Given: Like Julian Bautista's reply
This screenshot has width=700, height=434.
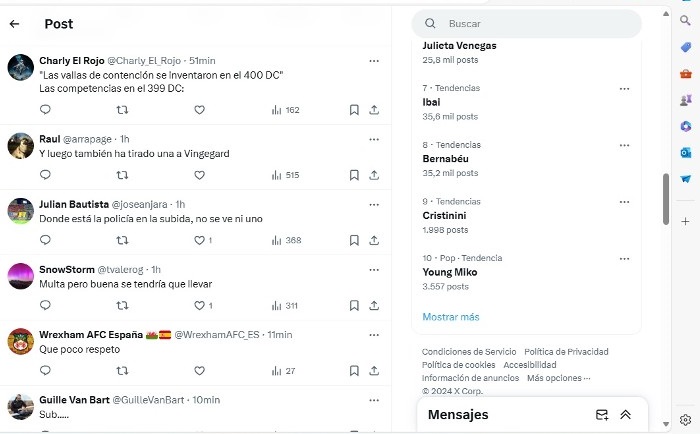Looking at the screenshot, I should (x=199, y=240).
